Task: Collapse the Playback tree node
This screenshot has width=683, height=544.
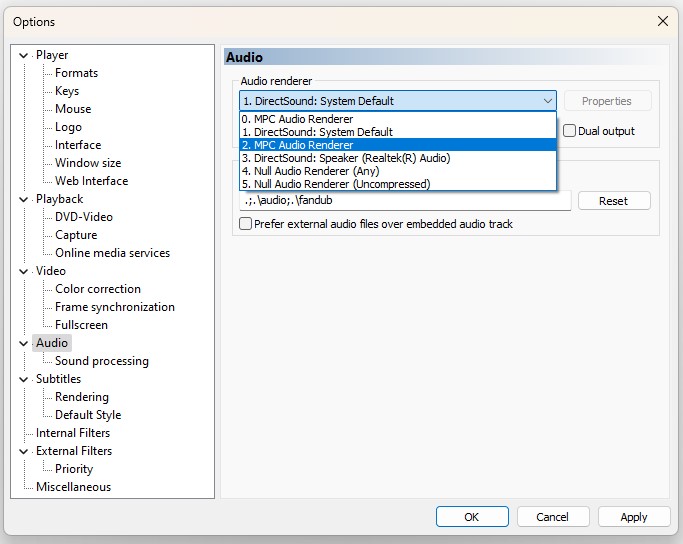Action: pos(24,199)
